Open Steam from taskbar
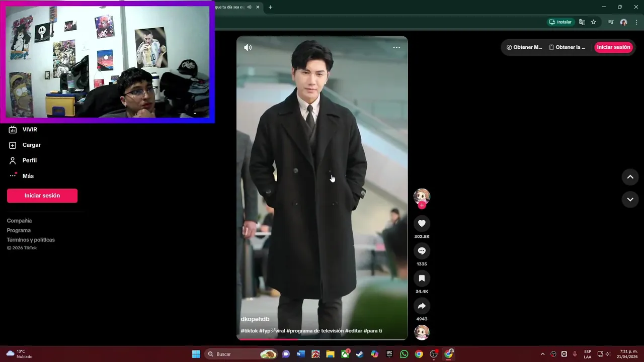 360,354
